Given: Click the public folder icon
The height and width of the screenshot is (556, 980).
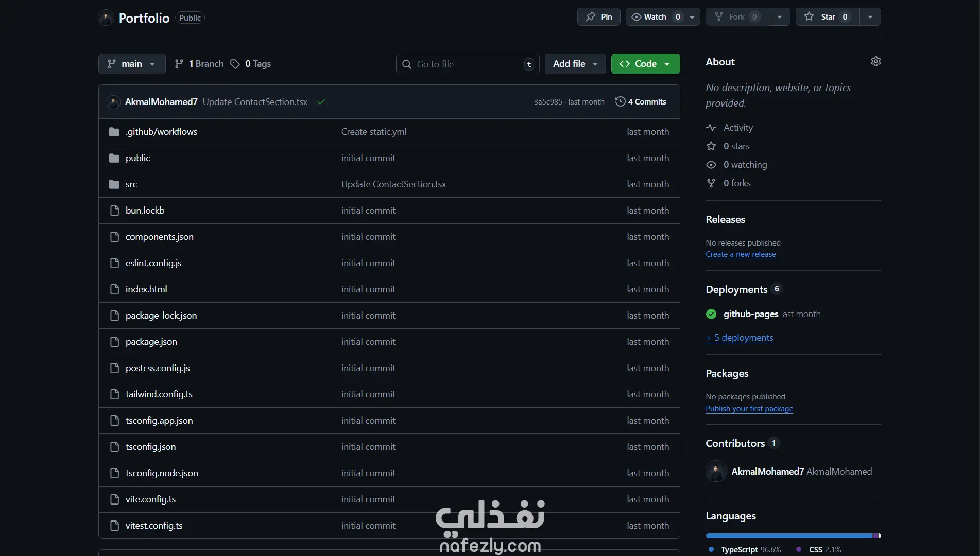Looking at the screenshot, I should [x=114, y=159].
